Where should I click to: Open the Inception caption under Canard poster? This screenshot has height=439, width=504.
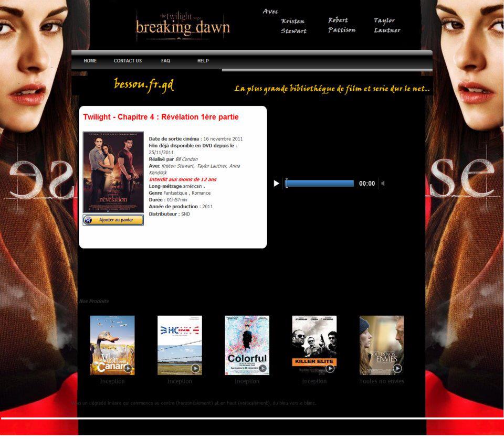click(x=112, y=381)
